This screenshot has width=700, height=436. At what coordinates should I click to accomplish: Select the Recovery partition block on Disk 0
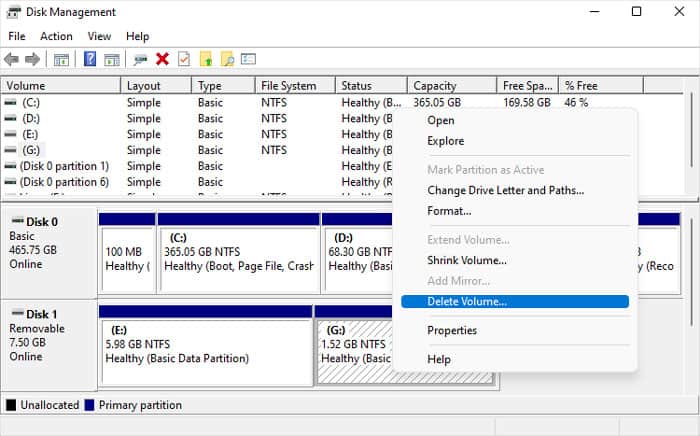(659, 253)
